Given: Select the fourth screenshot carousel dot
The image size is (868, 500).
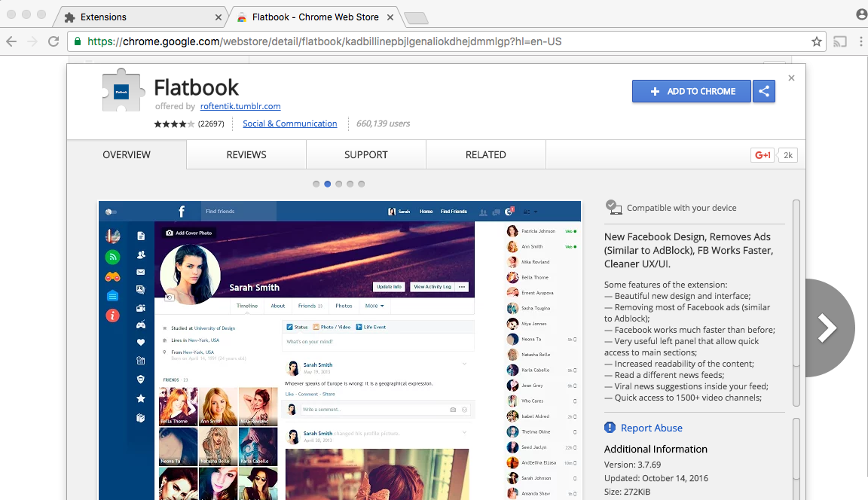Looking at the screenshot, I should coord(350,184).
